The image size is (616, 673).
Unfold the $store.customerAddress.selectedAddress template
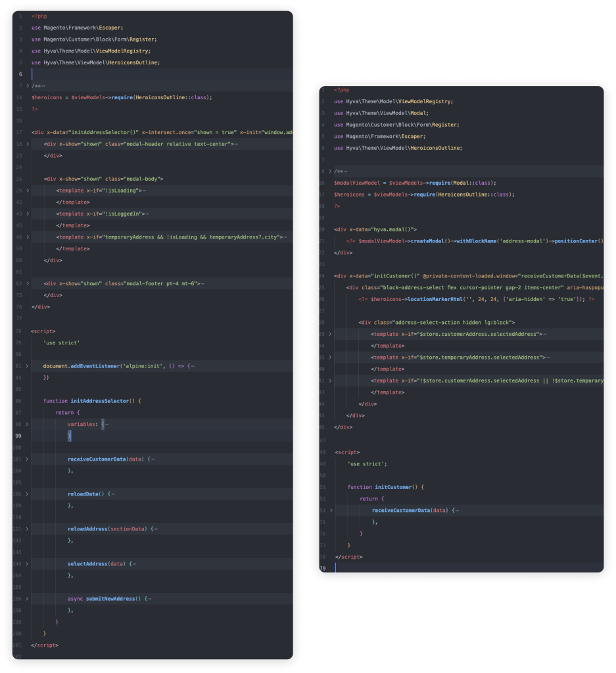[330, 334]
